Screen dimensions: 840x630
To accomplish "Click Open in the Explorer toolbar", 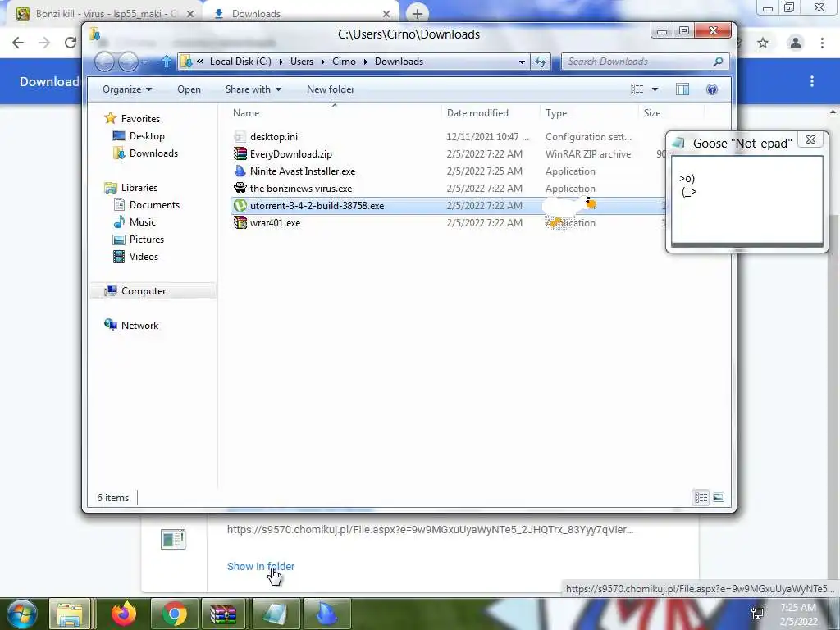I will [x=189, y=89].
